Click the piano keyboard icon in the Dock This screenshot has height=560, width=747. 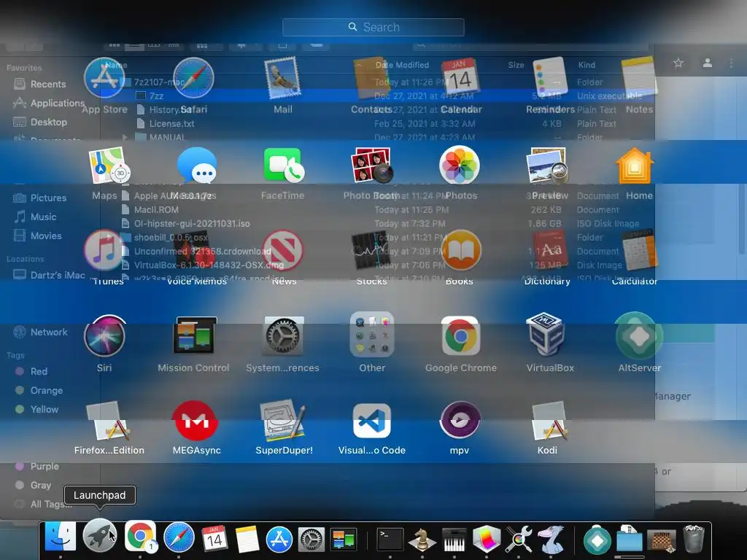pyautogui.click(x=454, y=540)
